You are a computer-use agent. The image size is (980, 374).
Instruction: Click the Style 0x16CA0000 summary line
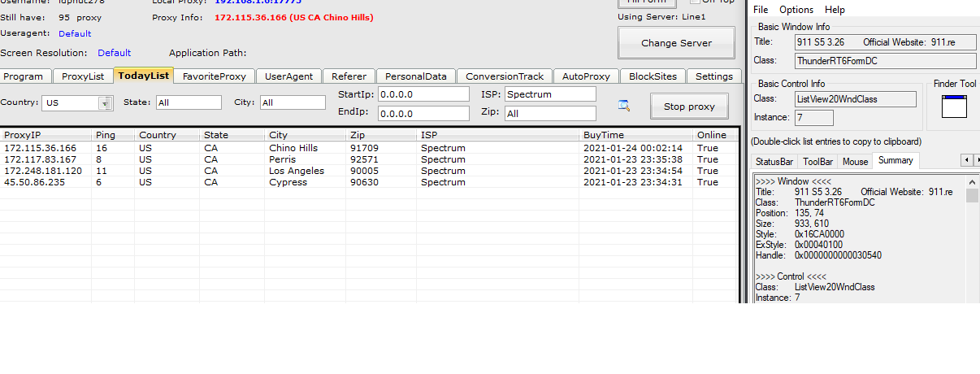click(800, 234)
